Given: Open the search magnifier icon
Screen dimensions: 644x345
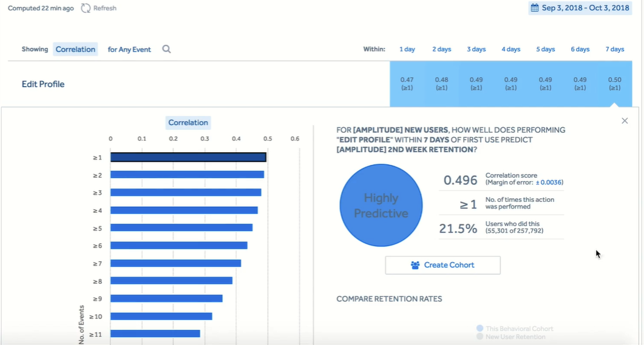Looking at the screenshot, I should [x=166, y=49].
